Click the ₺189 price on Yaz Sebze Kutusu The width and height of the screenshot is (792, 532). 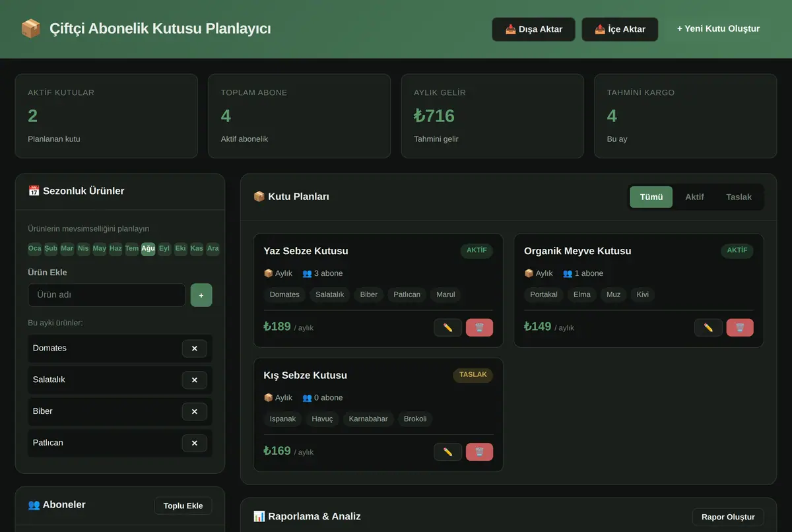tap(277, 326)
